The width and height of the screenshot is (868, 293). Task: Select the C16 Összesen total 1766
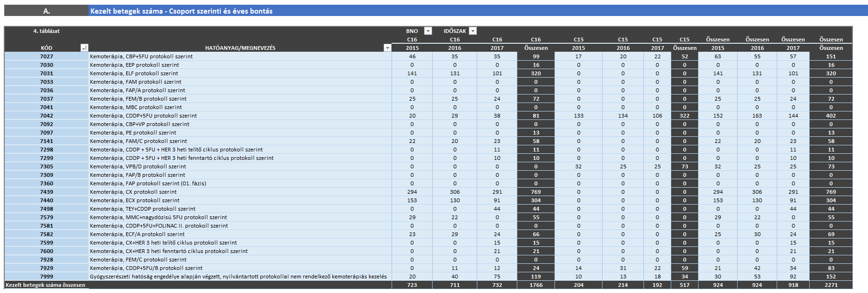(x=536, y=285)
